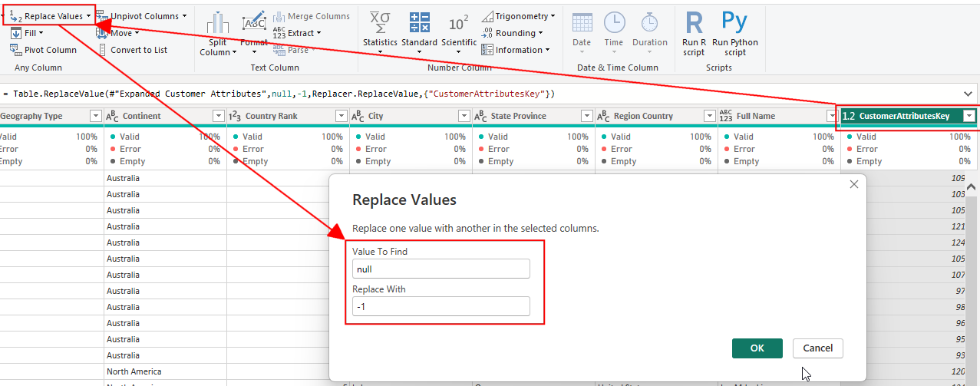This screenshot has width=980, height=386.
Task: Click Convert to List
Action: (132, 50)
